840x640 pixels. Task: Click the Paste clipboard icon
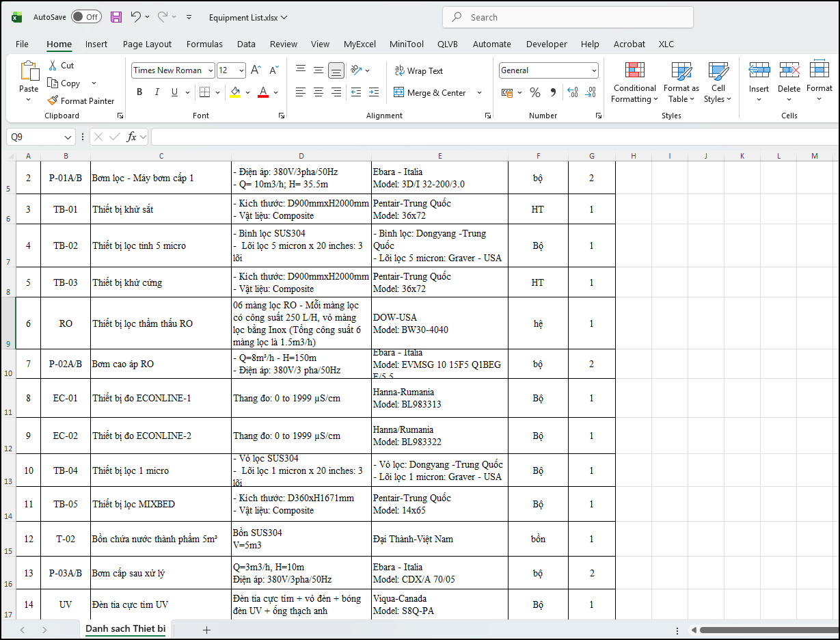pyautogui.click(x=29, y=72)
